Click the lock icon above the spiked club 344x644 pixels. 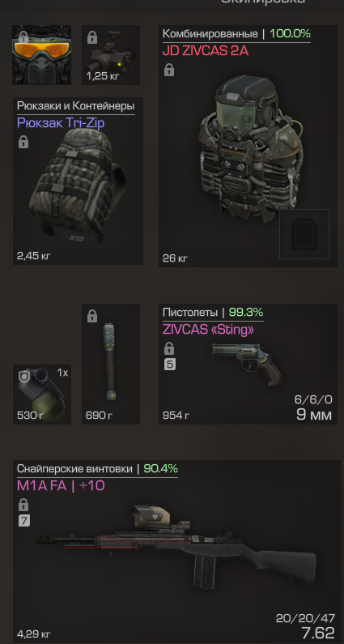tap(92, 316)
